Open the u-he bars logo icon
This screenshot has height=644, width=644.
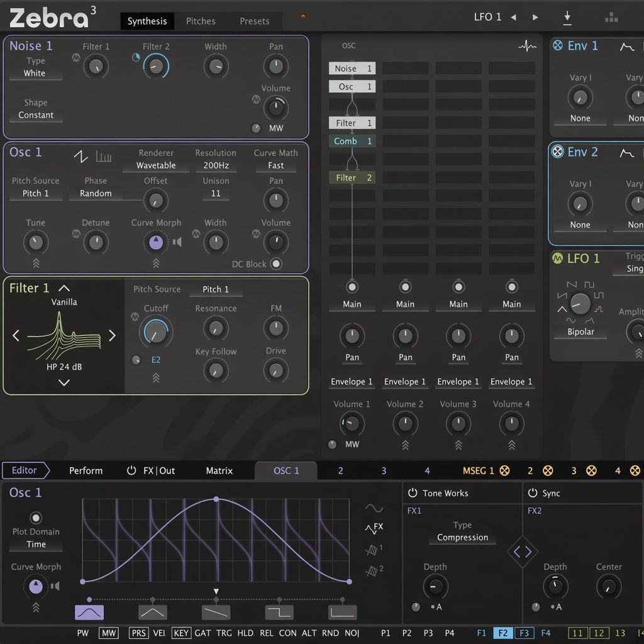[611, 17]
